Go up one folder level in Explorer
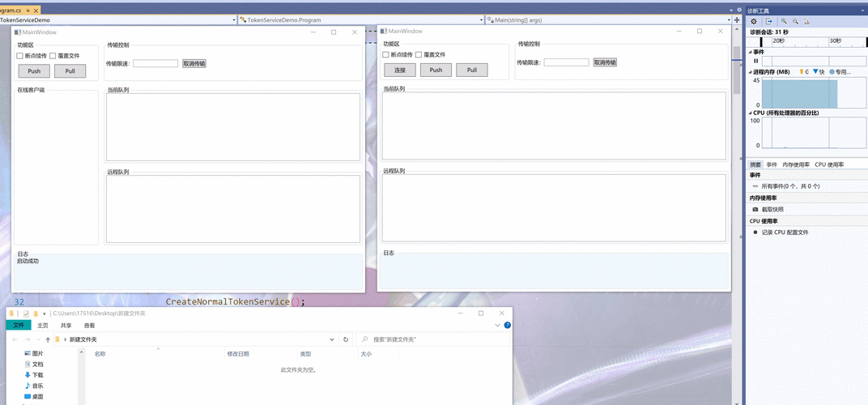The height and width of the screenshot is (405, 868). (x=48, y=339)
